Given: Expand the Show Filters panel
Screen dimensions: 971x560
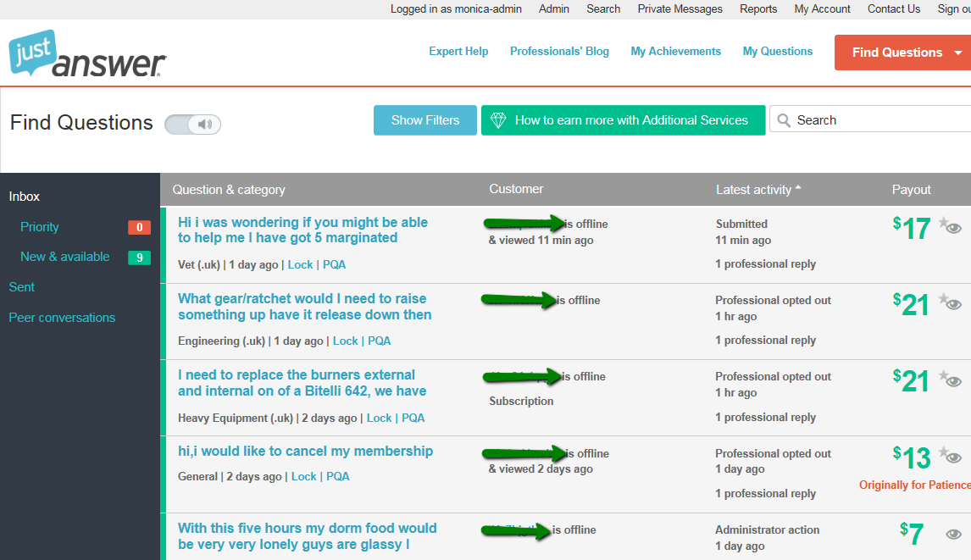Looking at the screenshot, I should (424, 120).
